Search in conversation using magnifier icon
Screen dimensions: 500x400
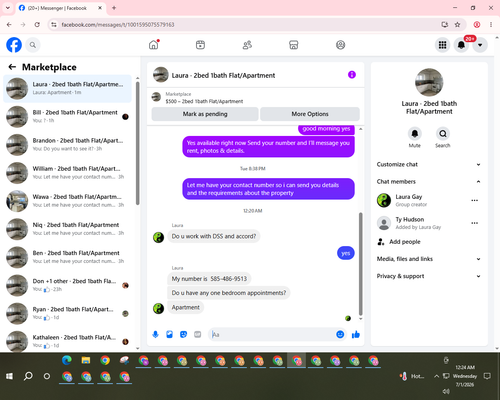click(443, 134)
